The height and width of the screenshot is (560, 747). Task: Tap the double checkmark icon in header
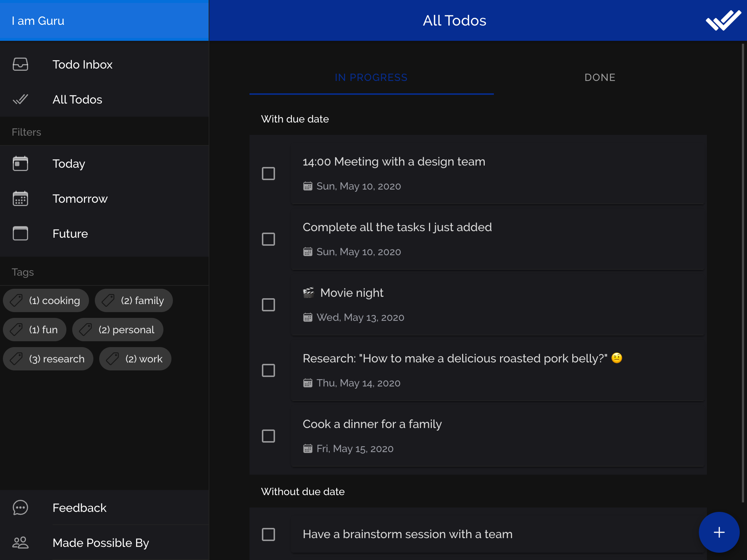click(723, 20)
